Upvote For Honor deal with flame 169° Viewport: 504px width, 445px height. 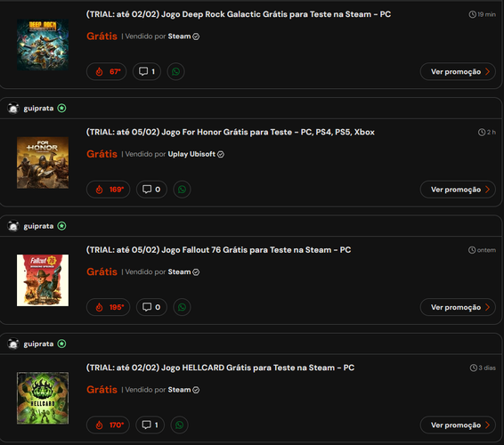coord(109,190)
